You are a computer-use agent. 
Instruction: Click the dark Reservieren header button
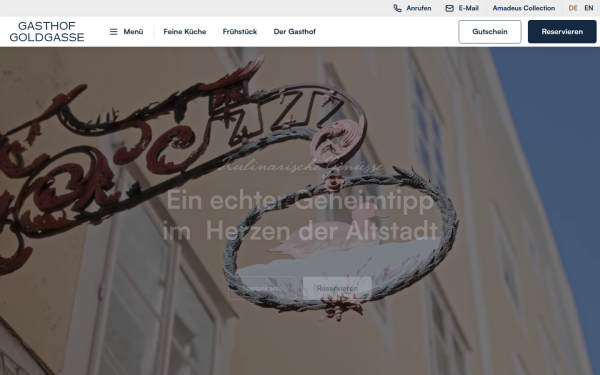[x=562, y=32]
